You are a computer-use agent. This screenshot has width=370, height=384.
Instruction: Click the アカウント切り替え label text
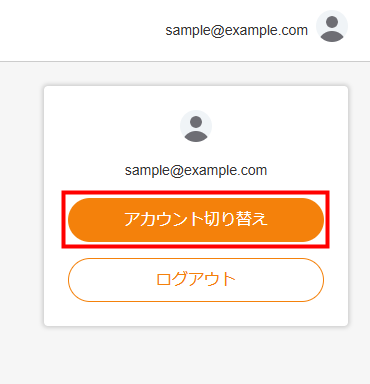(196, 220)
